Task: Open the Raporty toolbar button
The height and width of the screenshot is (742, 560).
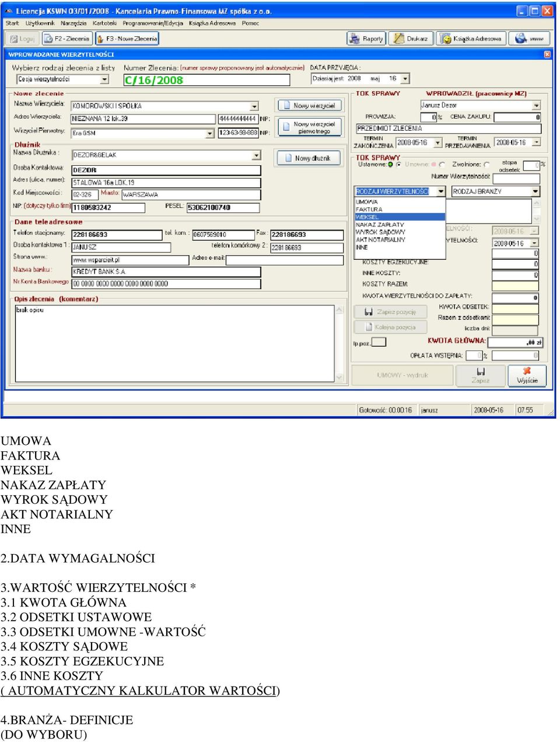Action: point(366,39)
